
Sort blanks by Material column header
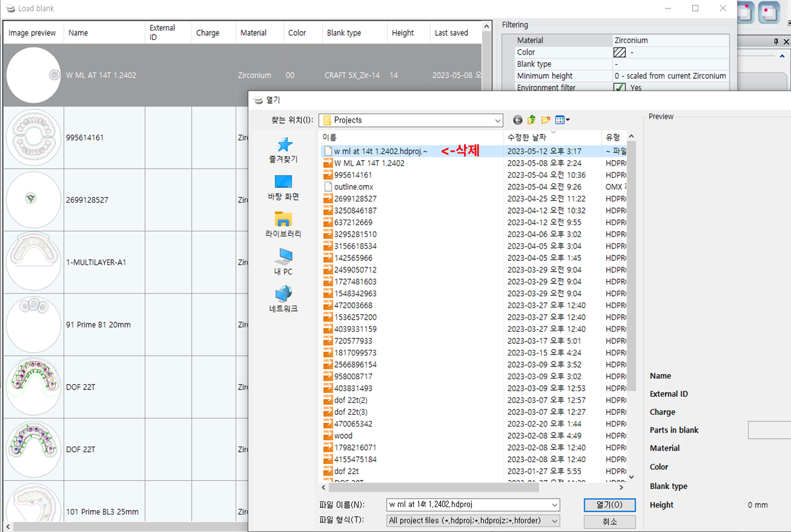pyautogui.click(x=253, y=33)
